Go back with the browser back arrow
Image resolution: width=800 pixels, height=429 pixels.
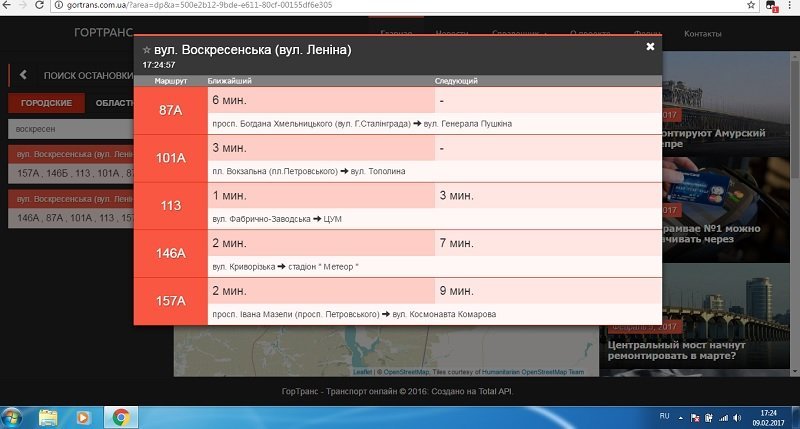coord(6,5)
